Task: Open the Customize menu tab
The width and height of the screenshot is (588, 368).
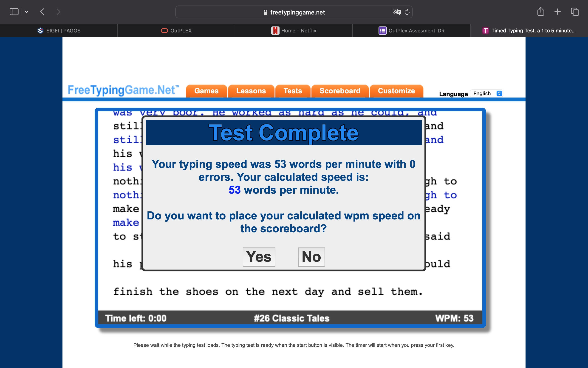Action: pos(396,91)
